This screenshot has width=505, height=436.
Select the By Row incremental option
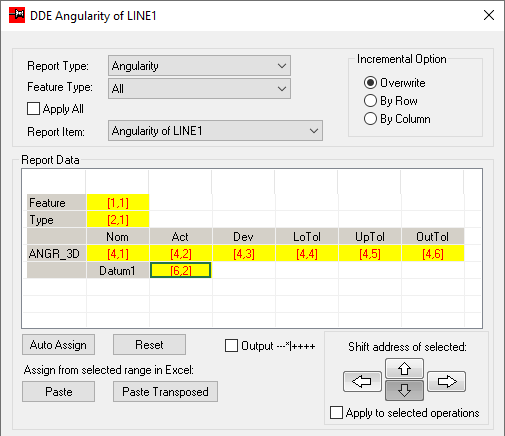click(x=370, y=101)
